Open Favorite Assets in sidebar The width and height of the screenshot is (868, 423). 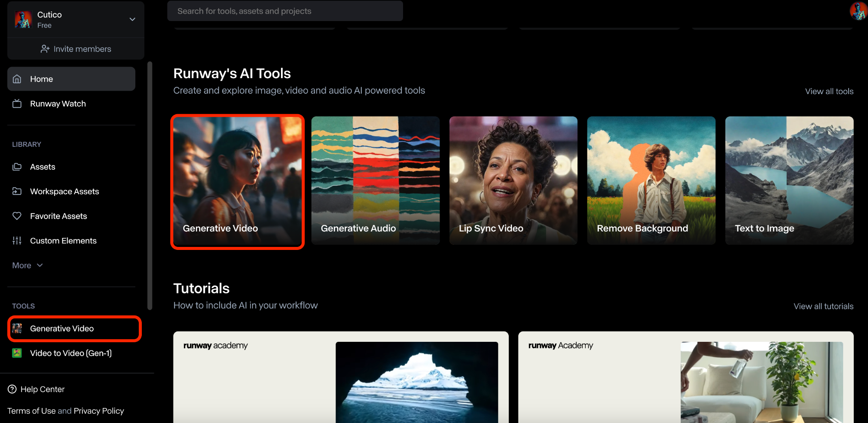(71, 216)
